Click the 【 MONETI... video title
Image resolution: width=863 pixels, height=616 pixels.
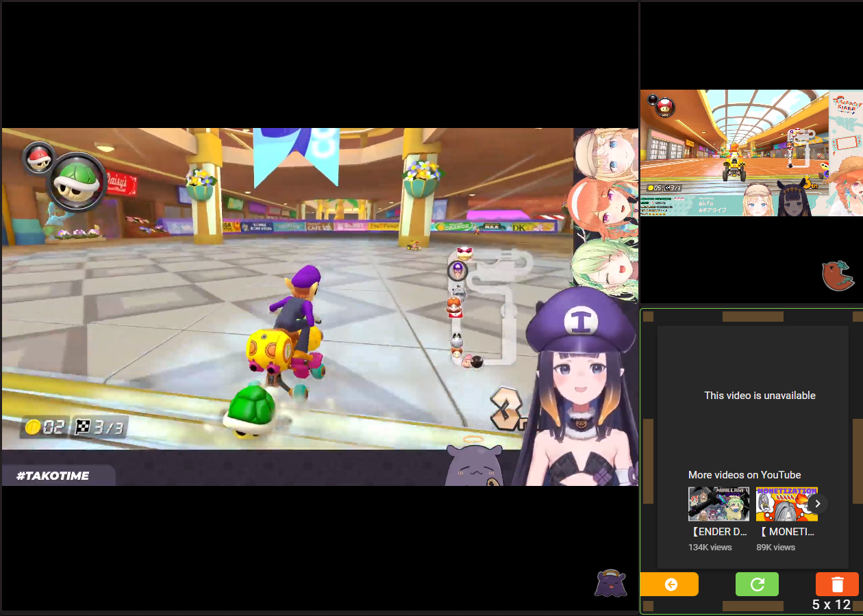(x=786, y=532)
